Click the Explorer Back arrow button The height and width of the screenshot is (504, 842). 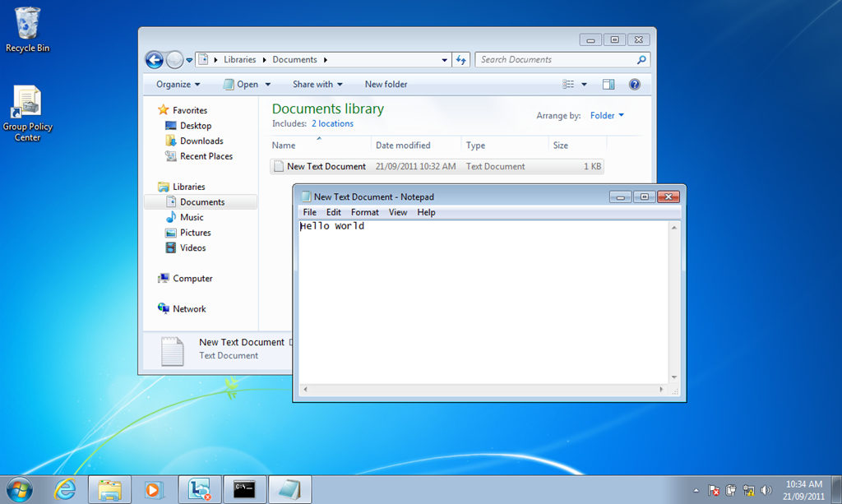154,59
